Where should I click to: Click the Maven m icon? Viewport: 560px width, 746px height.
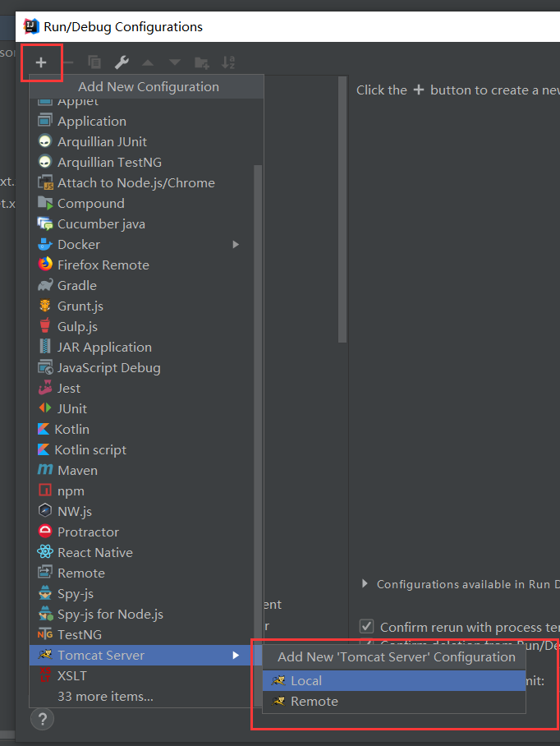click(44, 470)
